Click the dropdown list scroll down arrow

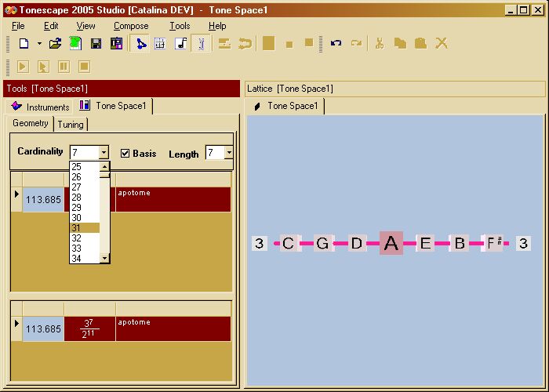pyautogui.click(x=104, y=258)
